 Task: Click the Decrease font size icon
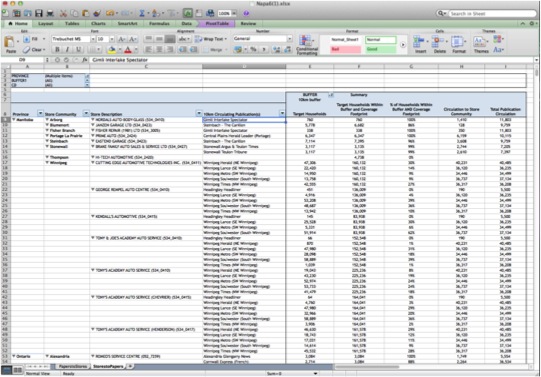pos(132,39)
